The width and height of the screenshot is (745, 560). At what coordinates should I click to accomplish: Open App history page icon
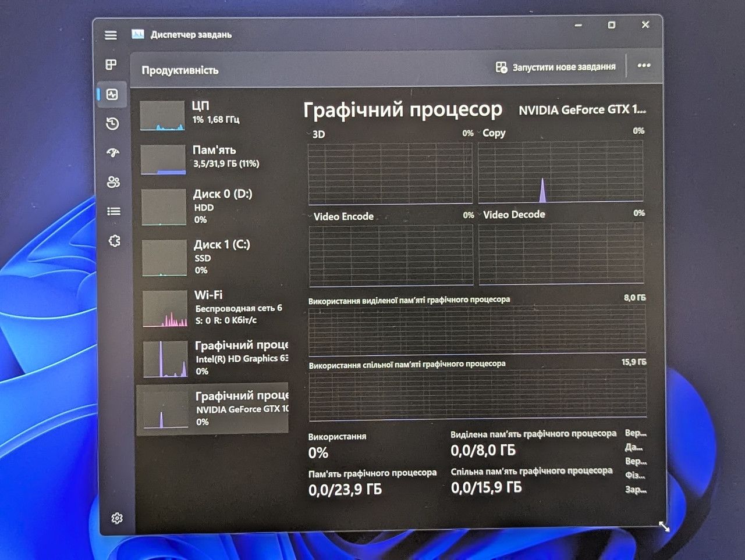point(113,123)
